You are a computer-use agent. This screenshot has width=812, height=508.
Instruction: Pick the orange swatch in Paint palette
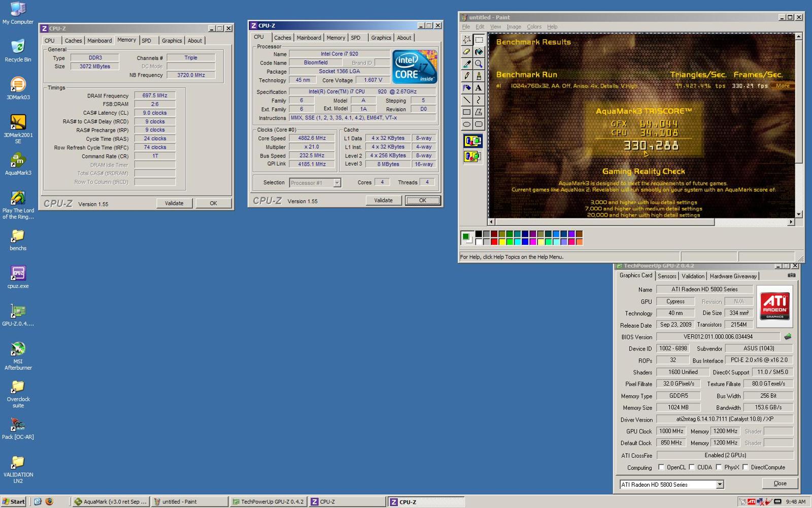(579, 242)
